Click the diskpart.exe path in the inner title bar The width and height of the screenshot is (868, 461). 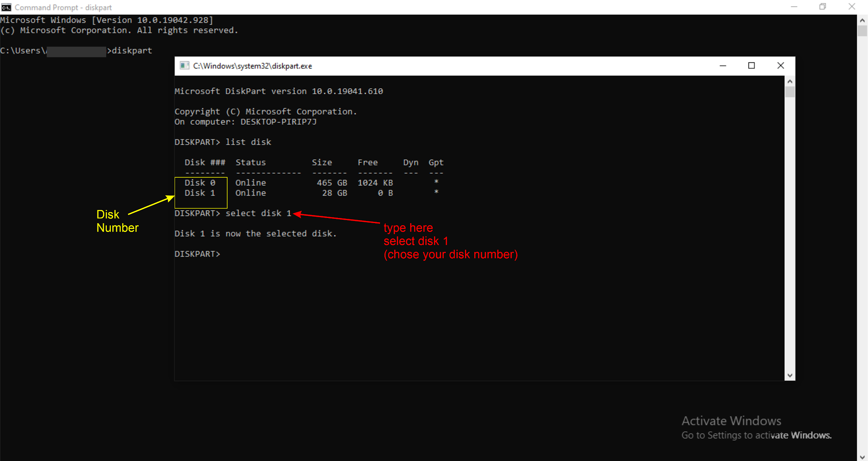[252, 66]
